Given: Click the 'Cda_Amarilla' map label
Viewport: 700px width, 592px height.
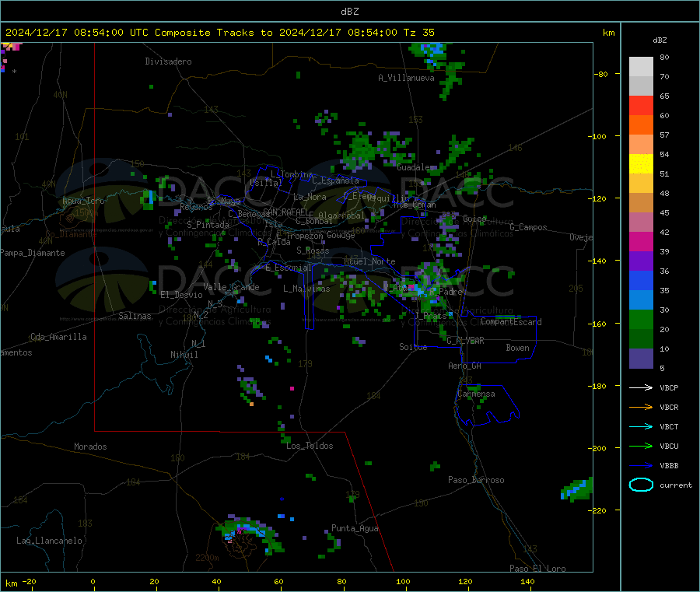Looking at the screenshot, I should 58,337.
